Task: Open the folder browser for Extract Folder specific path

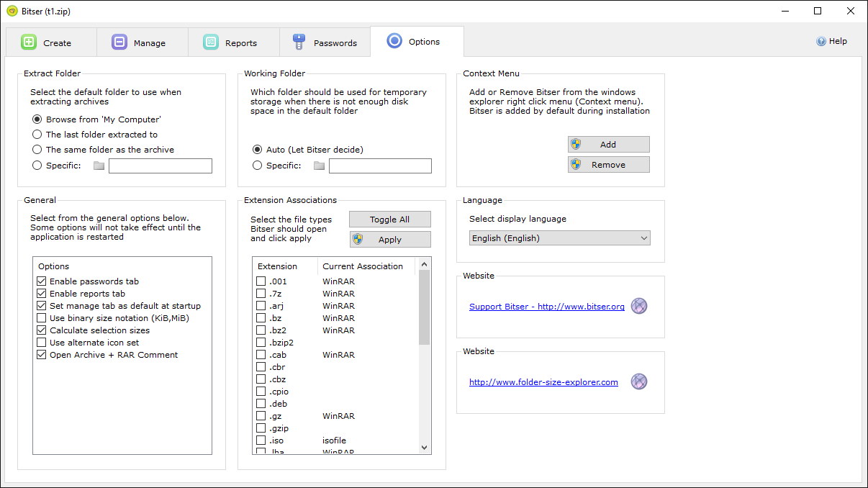Action: coord(98,166)
